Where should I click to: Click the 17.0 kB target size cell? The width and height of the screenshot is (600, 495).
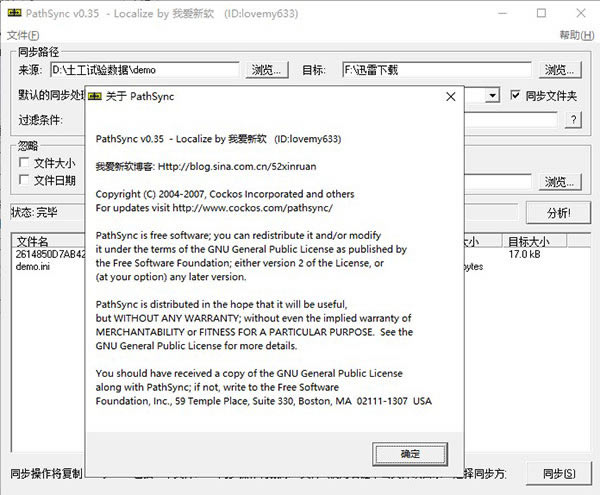(x=525, y=254)
